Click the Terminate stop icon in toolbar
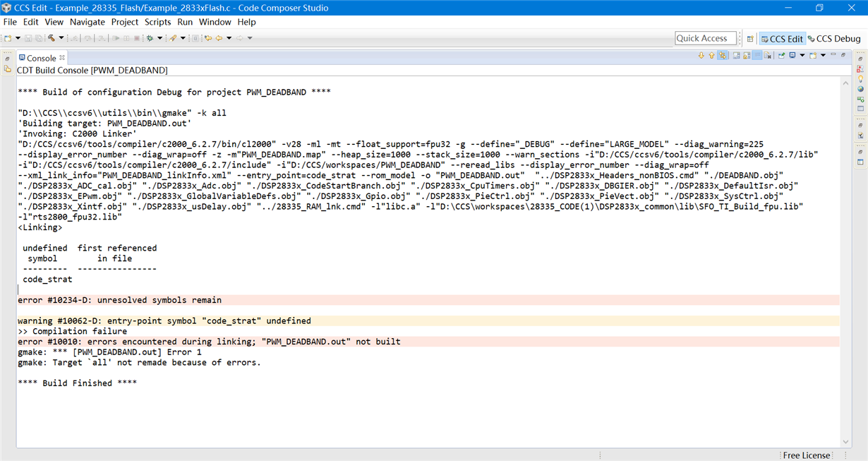Image resolution: width=868 pixels, height=461 pixels. coord(137,38)
